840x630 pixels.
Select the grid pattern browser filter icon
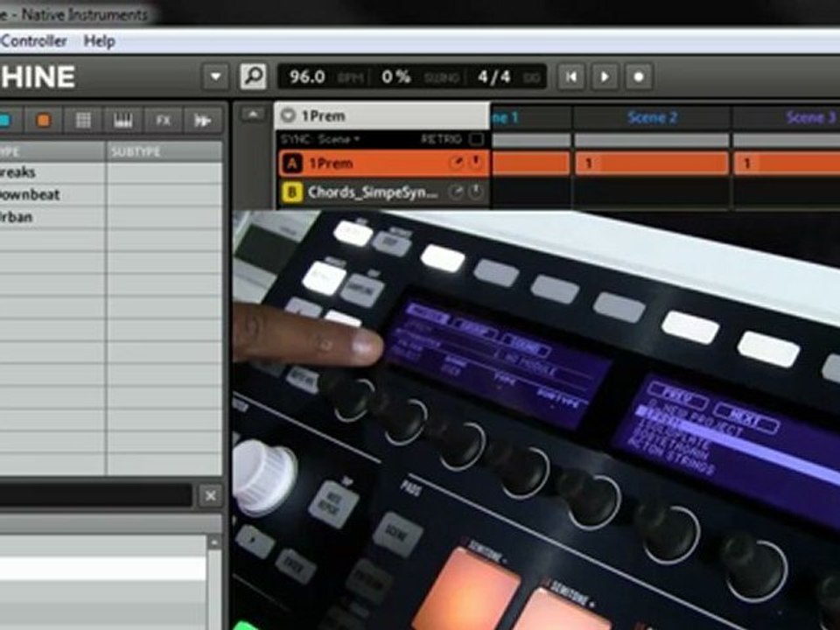click(x=83, y=120)
